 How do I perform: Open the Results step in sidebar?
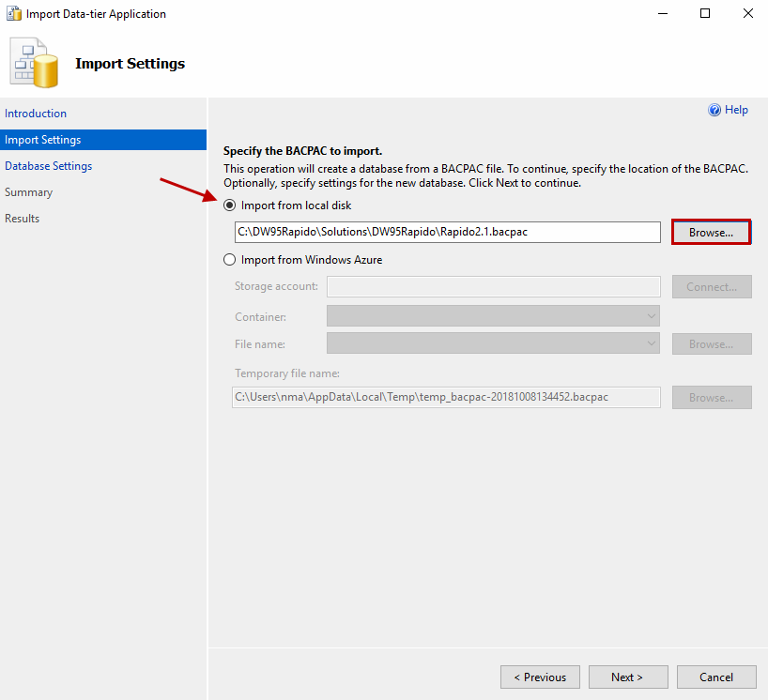(x=23, y=219)
